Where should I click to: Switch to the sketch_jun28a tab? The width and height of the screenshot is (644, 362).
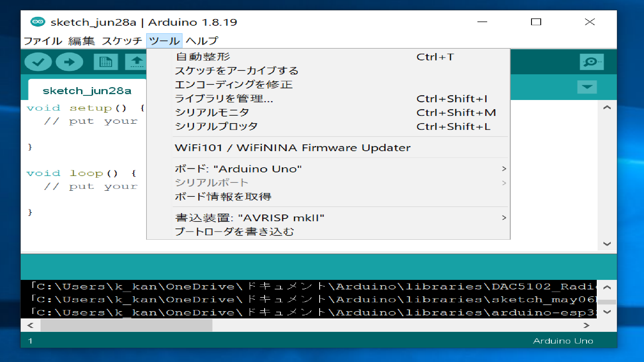(87, 90)
